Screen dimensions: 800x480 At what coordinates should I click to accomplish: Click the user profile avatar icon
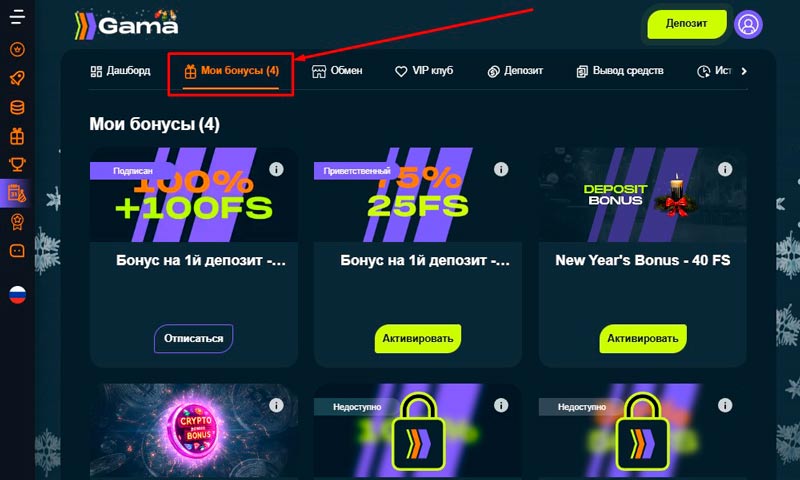tap(748, 24)
